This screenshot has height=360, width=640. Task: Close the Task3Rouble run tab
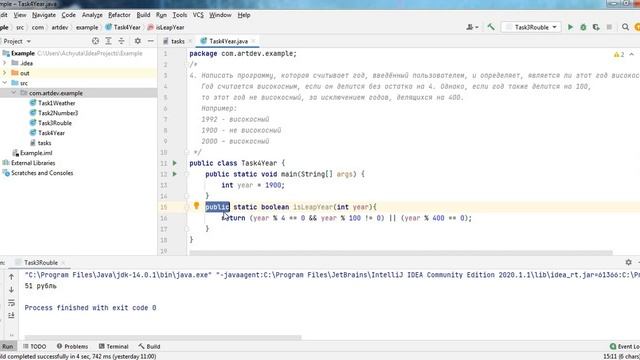pyautogui.click(x=63, y=262)
